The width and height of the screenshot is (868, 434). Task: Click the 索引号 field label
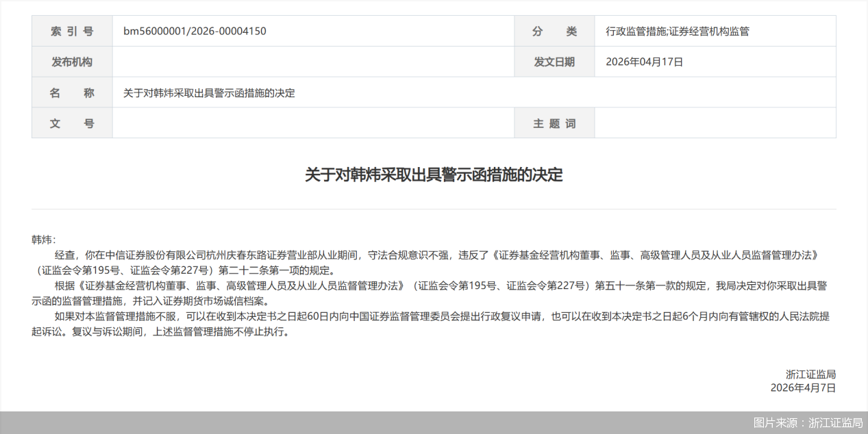coord(72,31)
